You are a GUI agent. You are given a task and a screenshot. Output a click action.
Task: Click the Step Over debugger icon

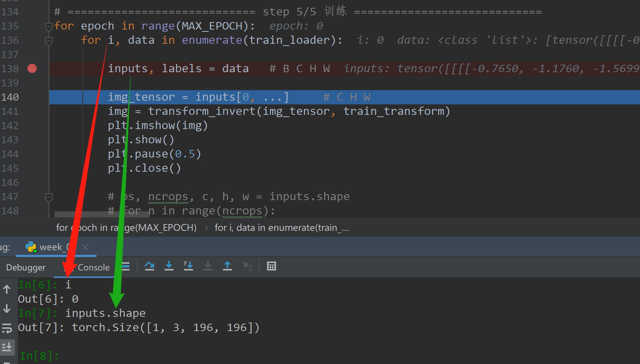pyautogui.click(x=150, y=266)
